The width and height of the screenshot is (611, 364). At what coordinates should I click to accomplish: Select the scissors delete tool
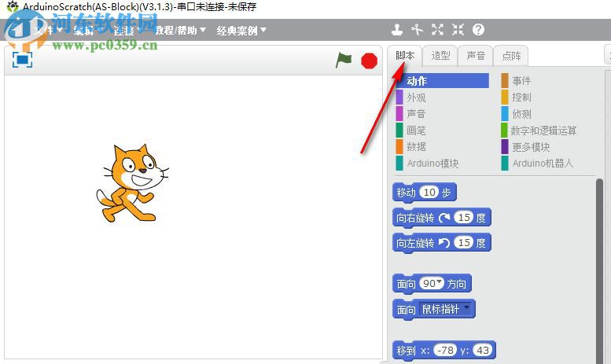coord(417,30)
